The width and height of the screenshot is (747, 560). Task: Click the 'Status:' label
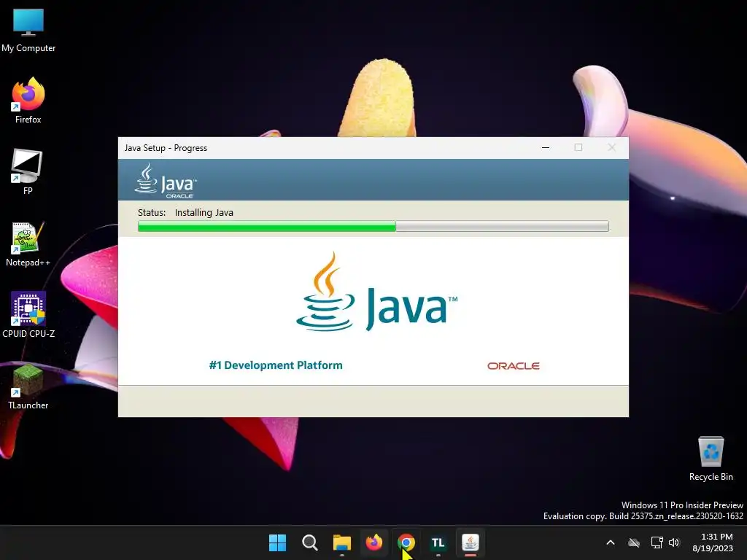152,212
